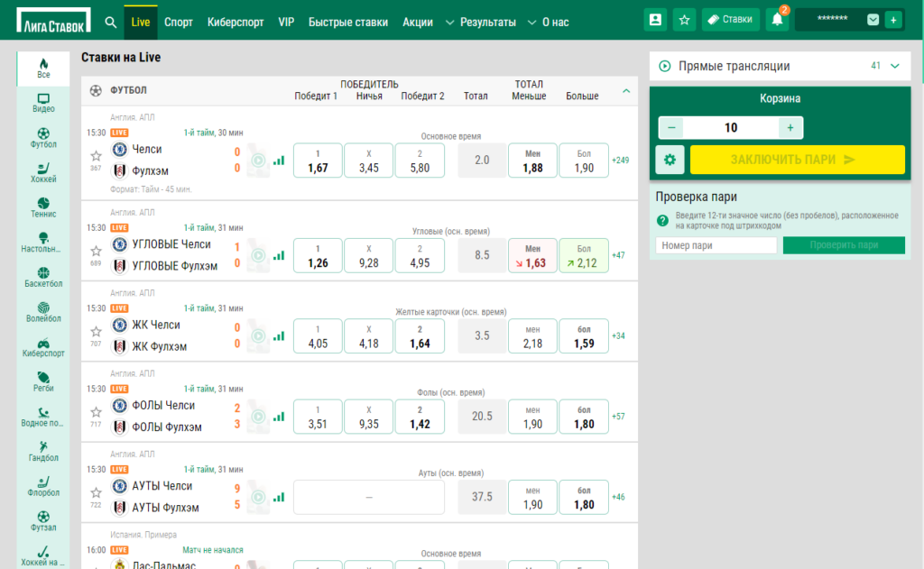Open Быстрые ставки menu item
The height and width of the screenshot is (569, 924).
[x=348, y=23]
